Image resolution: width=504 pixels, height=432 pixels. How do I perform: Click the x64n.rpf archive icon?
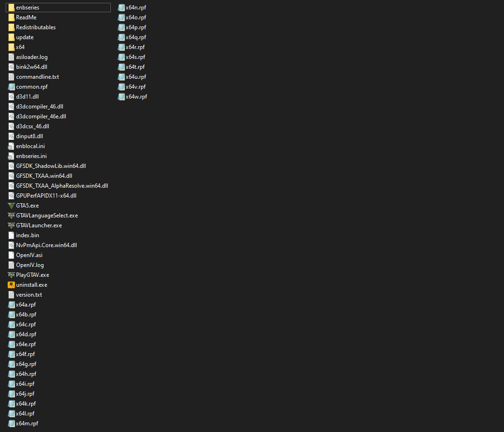tap(121, 8)
